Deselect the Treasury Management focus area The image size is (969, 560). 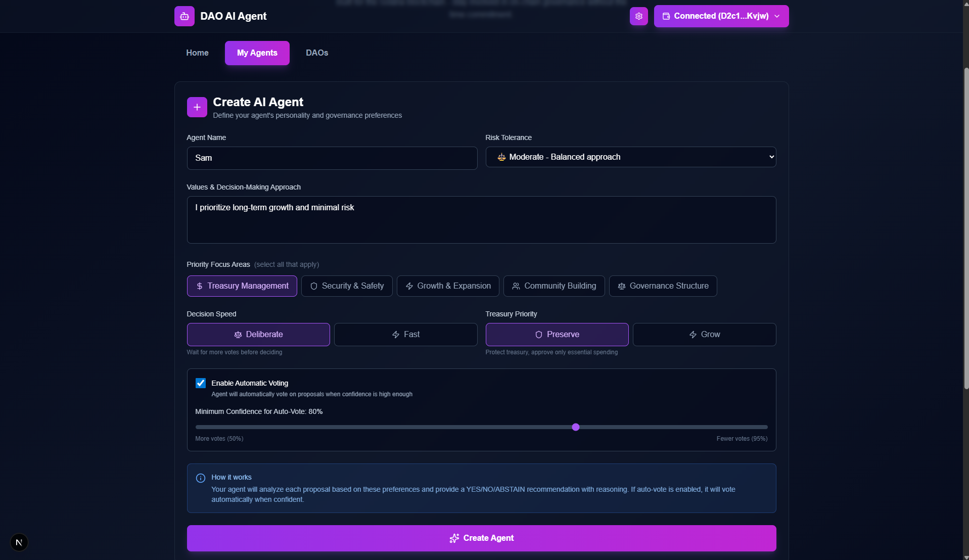pos(242,286)
